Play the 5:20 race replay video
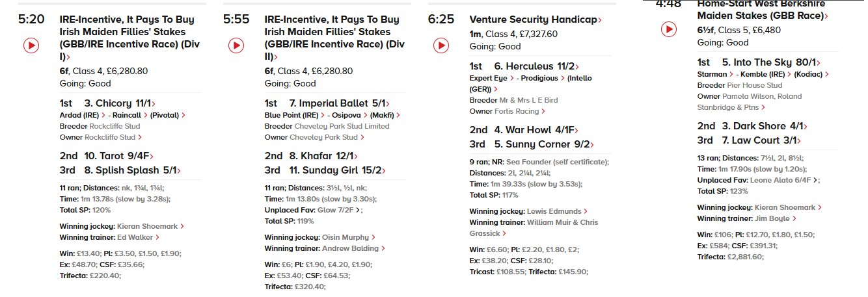This screenshot has height=297, width=868. point(31,45)
